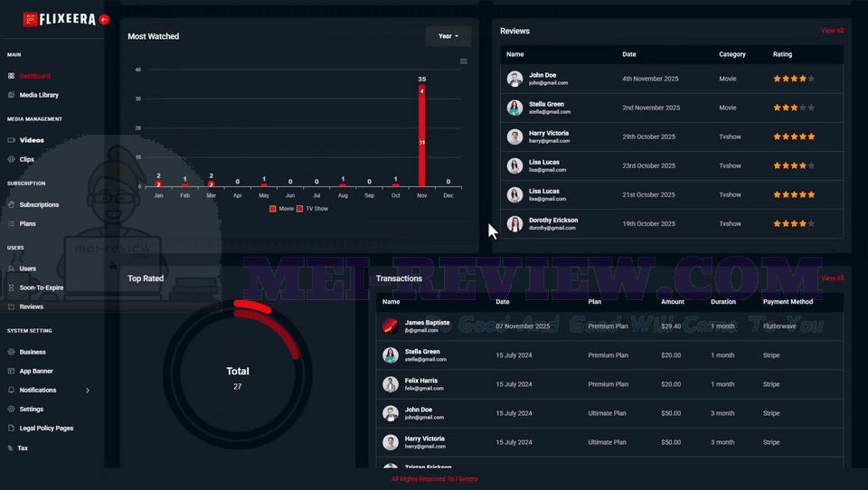Click the Business icon
Screen dimensions: 868x490
pyautogui.click(x=11, y=352)
